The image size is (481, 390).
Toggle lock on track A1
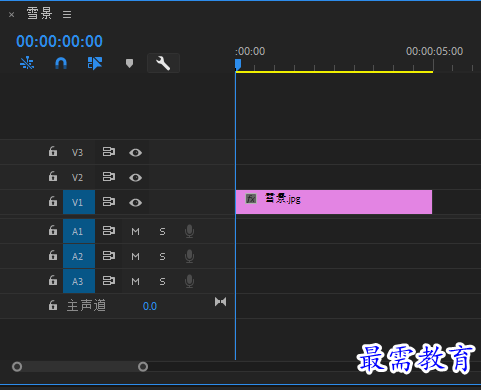pyautogui.click(x=53, y=231)
